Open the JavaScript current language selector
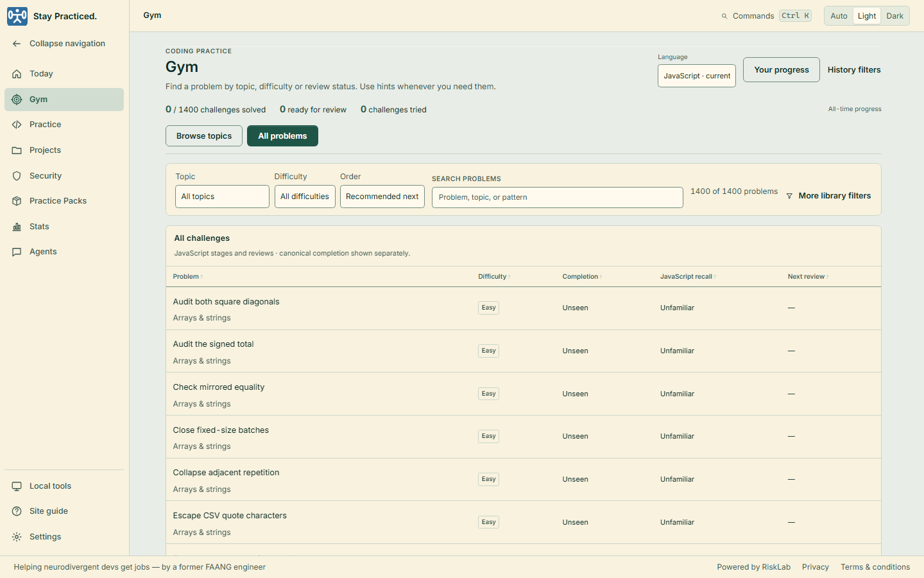Screen dimensions: 924x578 pos(697,76)
